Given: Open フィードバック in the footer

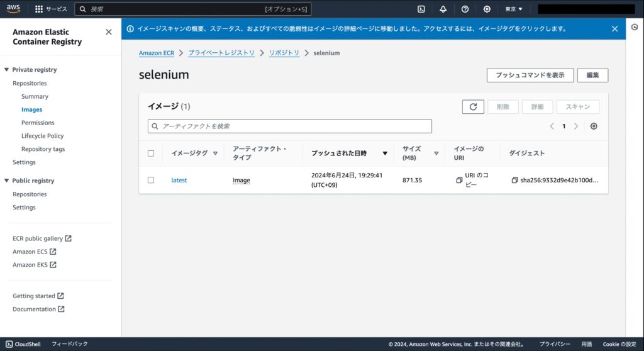Looking at the screenshot, I should pyautogui.click(x=69, y=344).
